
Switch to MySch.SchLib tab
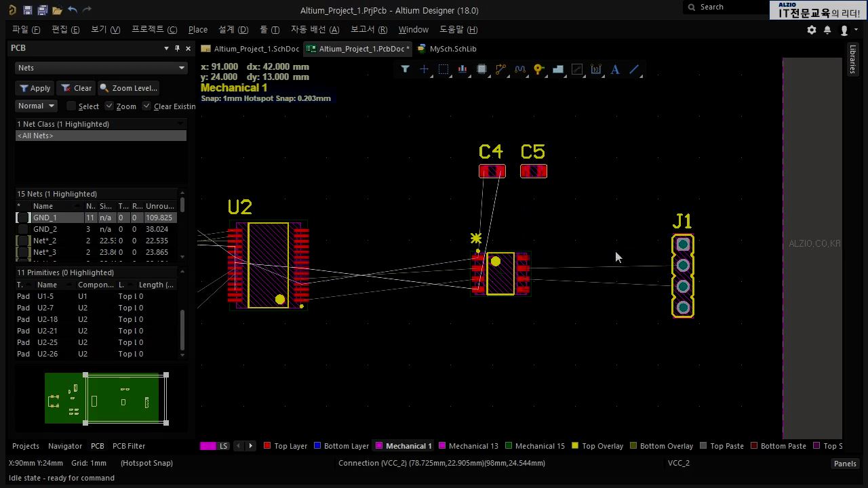point(447,49)
